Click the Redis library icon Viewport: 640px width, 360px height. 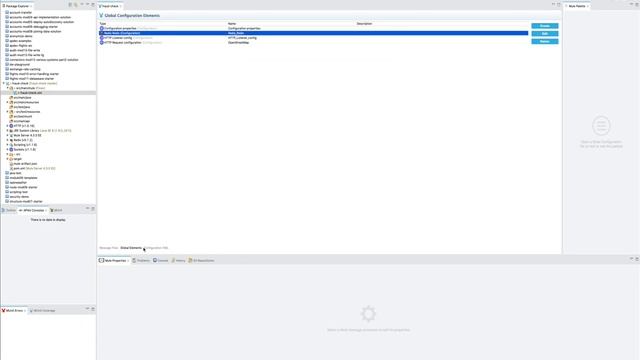(11, 140)
